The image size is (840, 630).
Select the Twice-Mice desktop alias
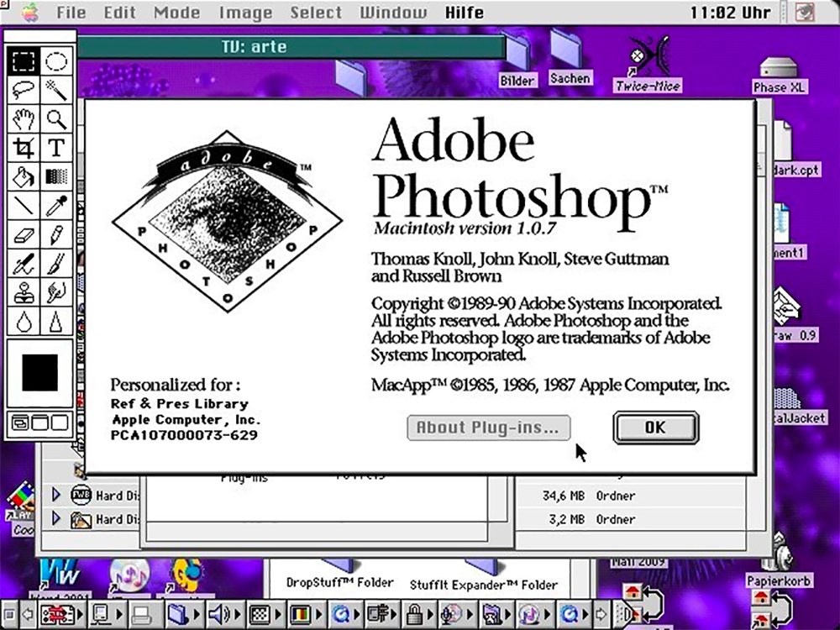pos(648,65)
